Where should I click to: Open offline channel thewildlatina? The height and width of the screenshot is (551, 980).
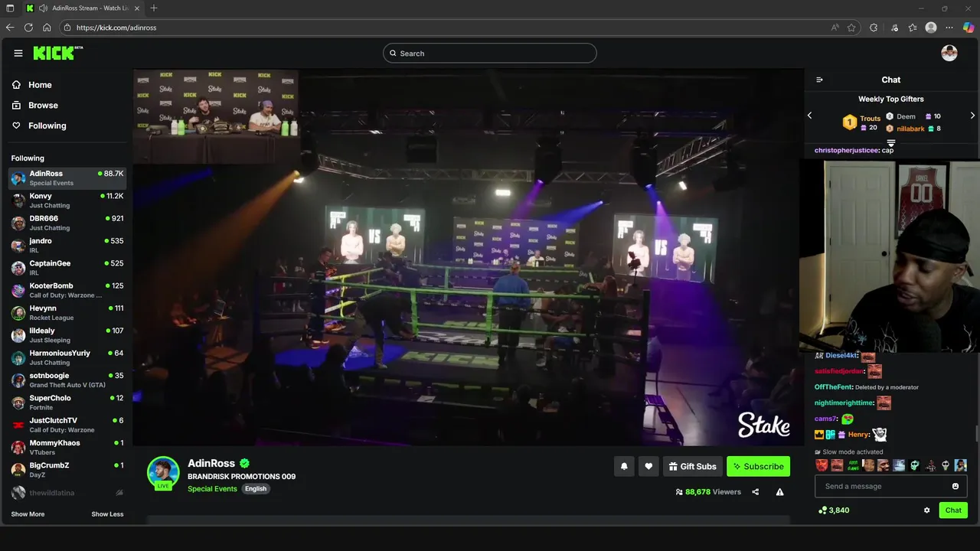coord(67,493)
